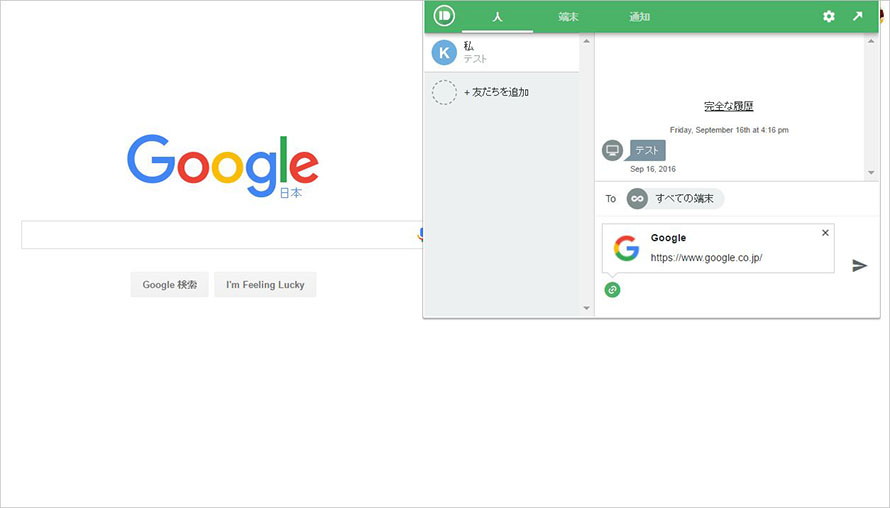Switch to the 通知 tab
The height and width of the screenshot is (508, 890).
click(639, 17)
